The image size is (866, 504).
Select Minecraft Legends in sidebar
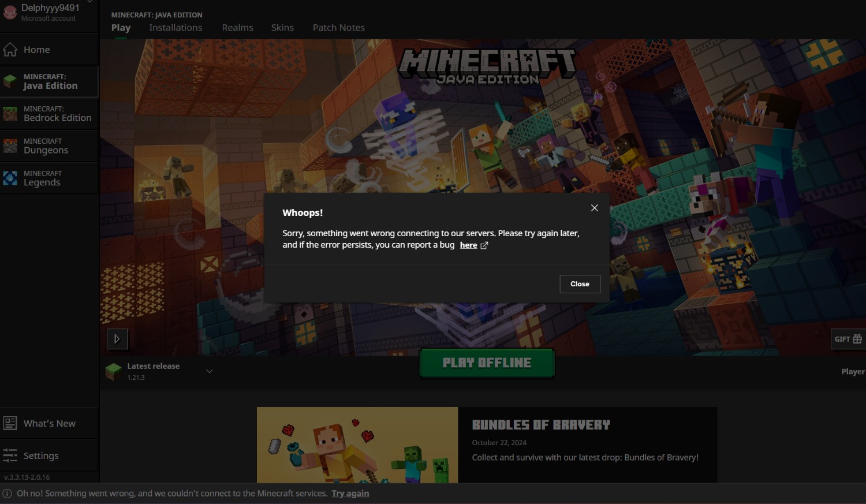[x=49, y=178]
